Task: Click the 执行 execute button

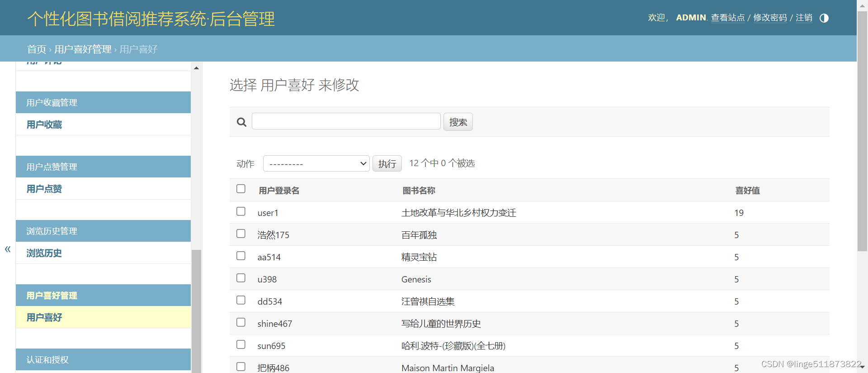Action: [387, 163]
